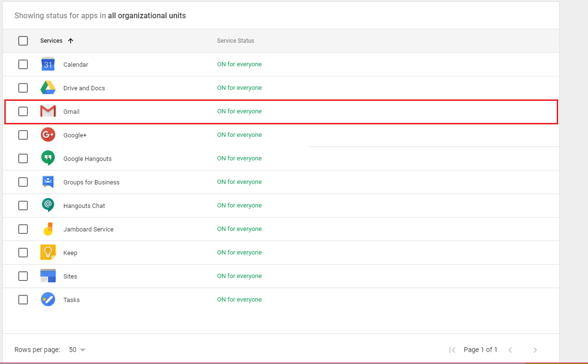The width and height of the screenshot is (588, 364).
Task: Open the Google Hangouts service name
Action: [x=87, y=159]
